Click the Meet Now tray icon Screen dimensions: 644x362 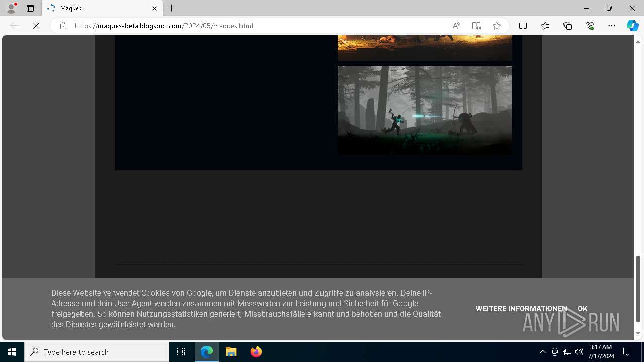click(x=555, y=352)
